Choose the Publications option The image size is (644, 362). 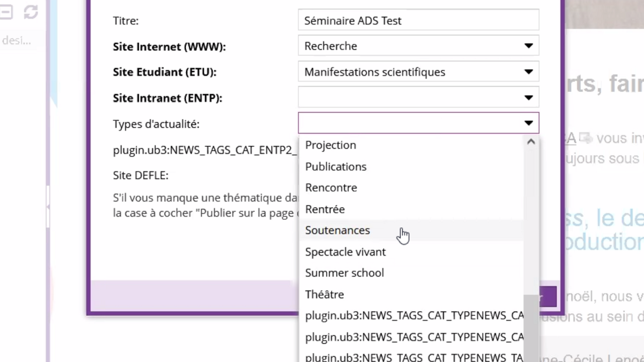coord(336,166)
